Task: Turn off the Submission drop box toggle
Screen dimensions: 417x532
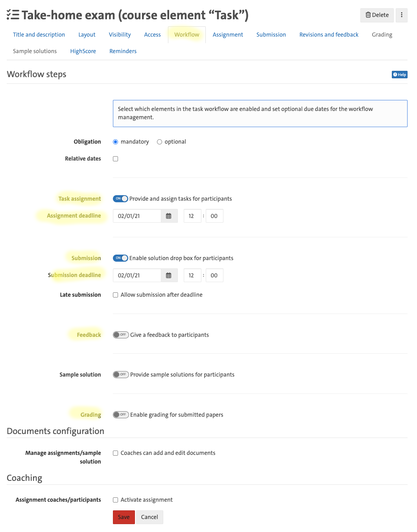Action: tap(120, 258)
